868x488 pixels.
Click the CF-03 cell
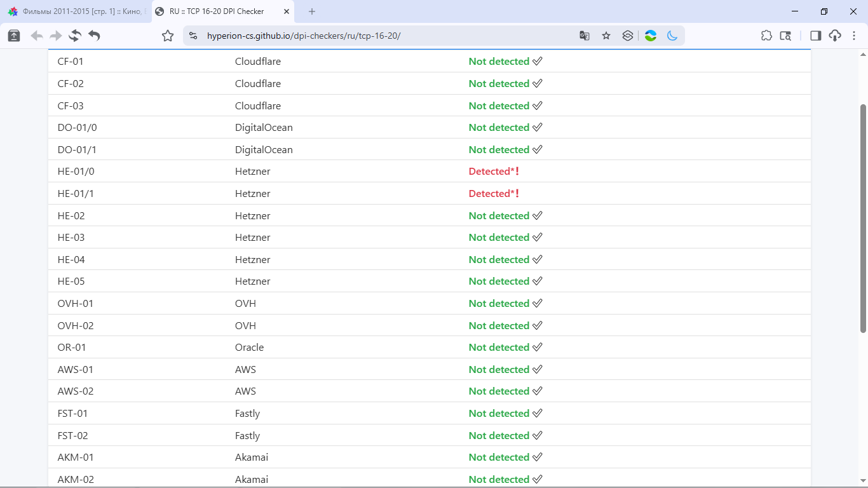point(71,105)
